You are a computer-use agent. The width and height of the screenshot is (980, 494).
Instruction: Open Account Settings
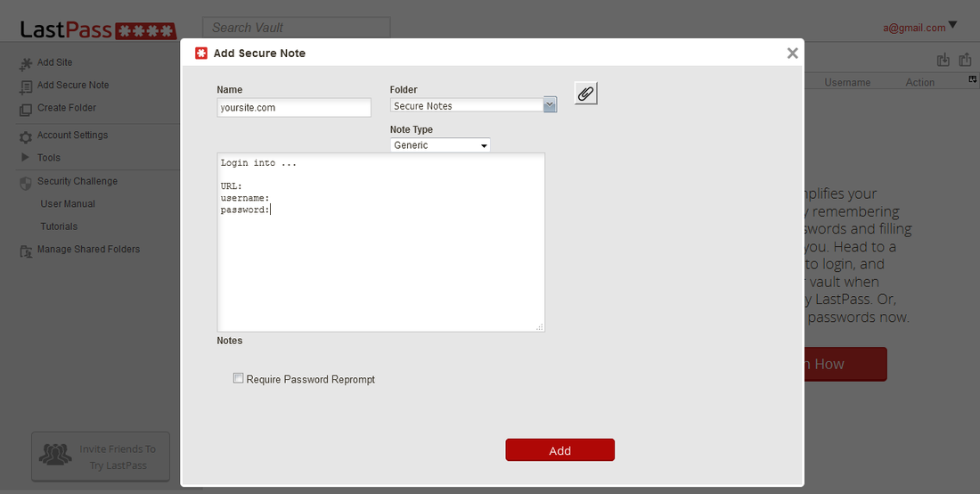point(72,135)
